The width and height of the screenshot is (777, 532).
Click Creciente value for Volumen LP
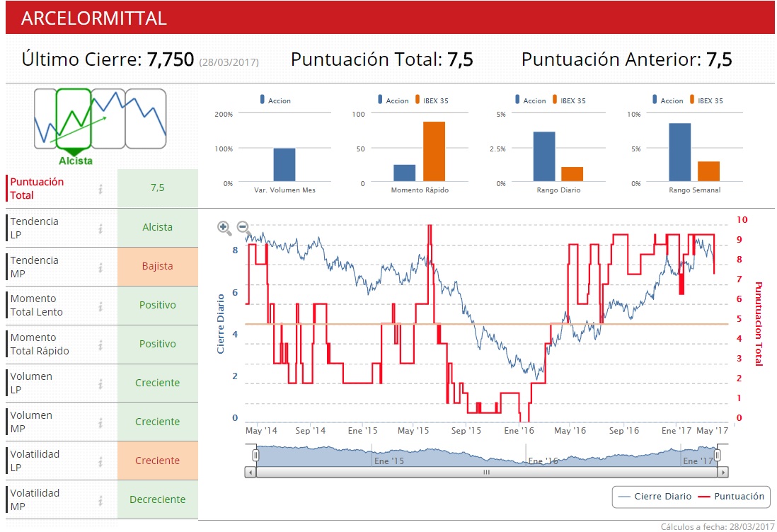[158, 383]
